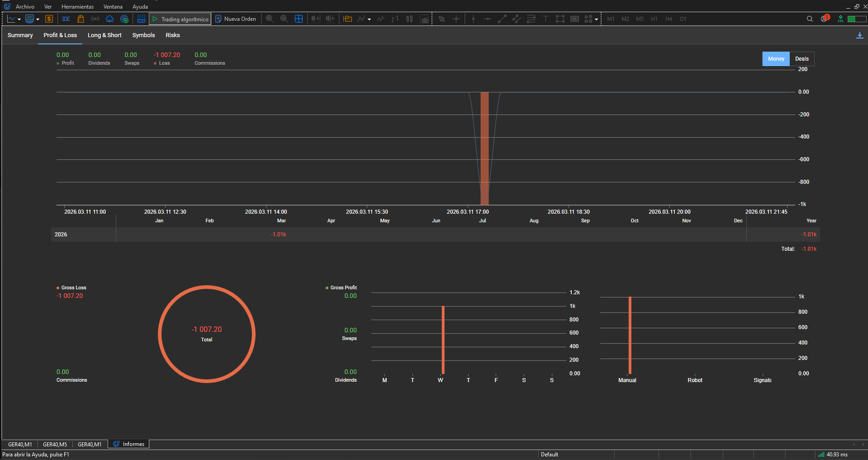This screenshot has height=460, width=868.
Task: Expand the new chart dropdown arrow
Action: click(x=19, y=19)
